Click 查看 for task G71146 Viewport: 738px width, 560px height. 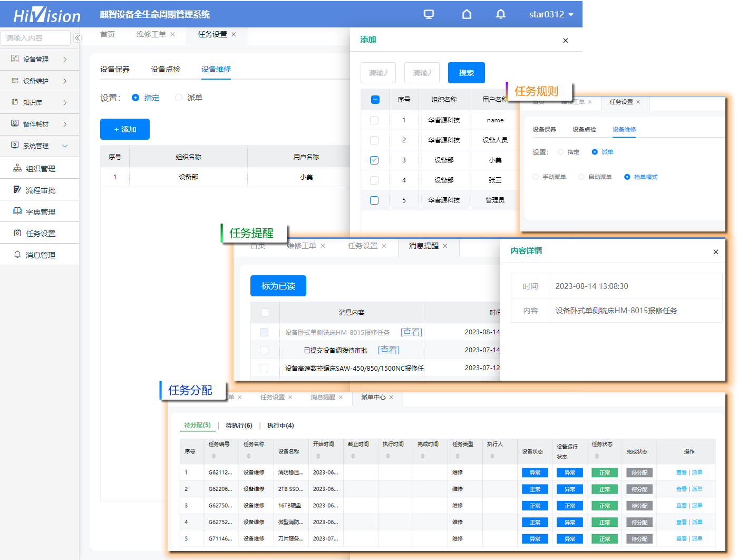(x=682, y=538)
